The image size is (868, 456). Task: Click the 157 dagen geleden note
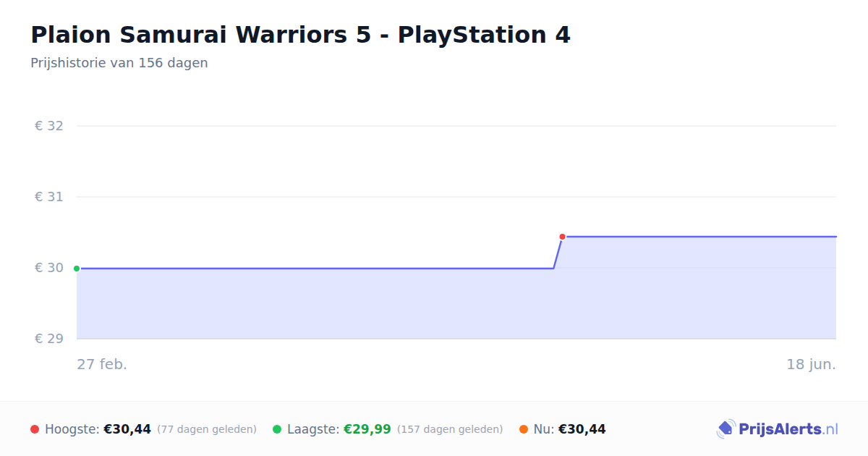[x=450, y=429]
